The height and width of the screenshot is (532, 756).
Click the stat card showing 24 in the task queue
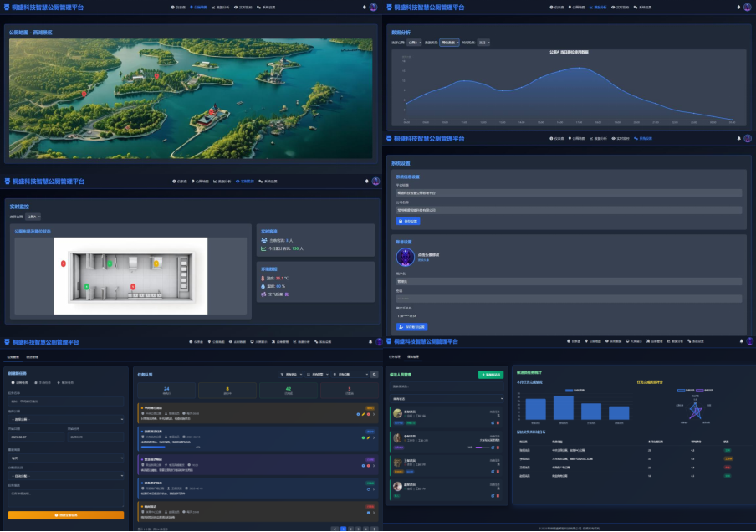(166, 391)
